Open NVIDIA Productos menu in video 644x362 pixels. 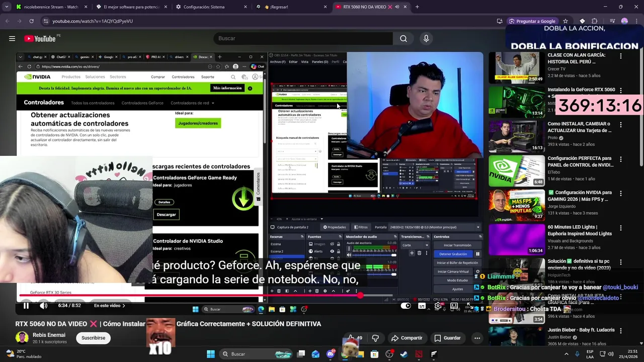pyautogui.click(x=71, y=77)
